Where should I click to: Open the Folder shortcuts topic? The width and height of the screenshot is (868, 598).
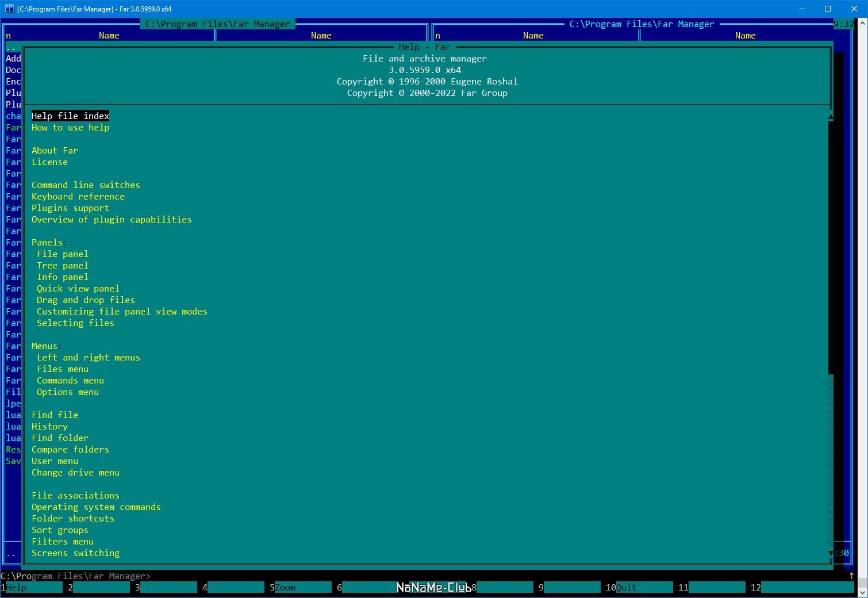click(73, 519)
